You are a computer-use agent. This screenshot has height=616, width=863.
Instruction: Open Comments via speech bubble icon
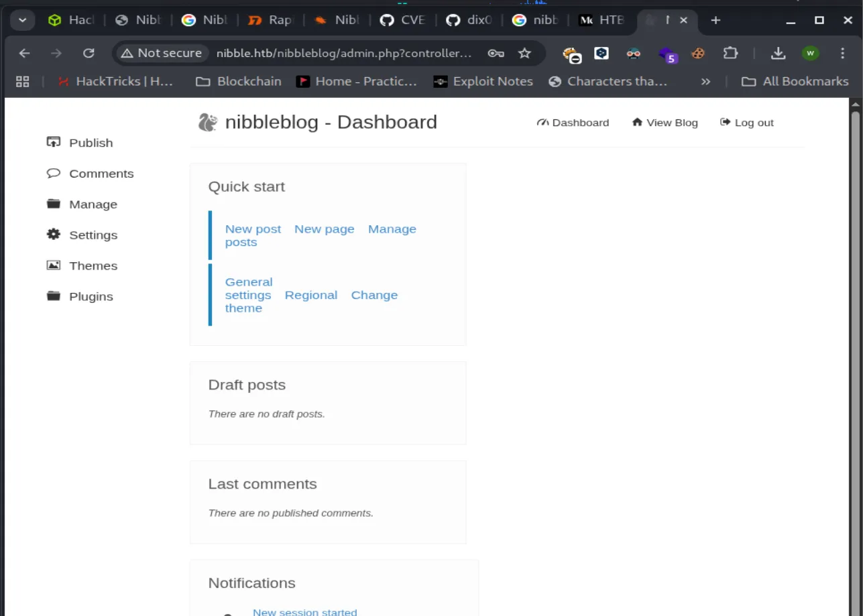[x=54, y=173]
